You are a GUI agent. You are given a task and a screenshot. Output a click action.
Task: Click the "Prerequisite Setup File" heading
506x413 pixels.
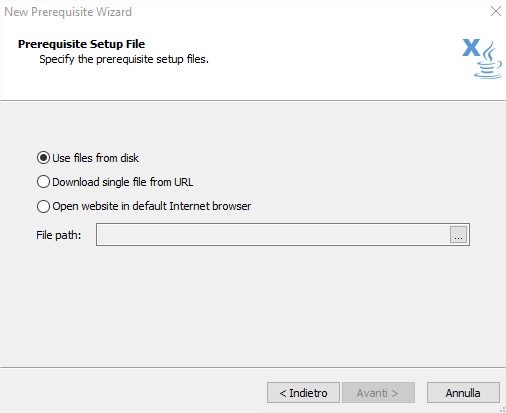click(82, 44)
